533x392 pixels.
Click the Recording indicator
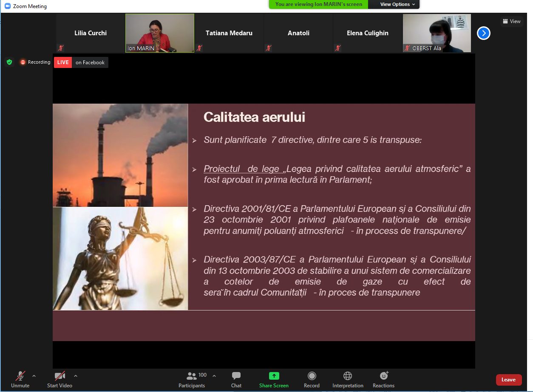pos(35,62)
